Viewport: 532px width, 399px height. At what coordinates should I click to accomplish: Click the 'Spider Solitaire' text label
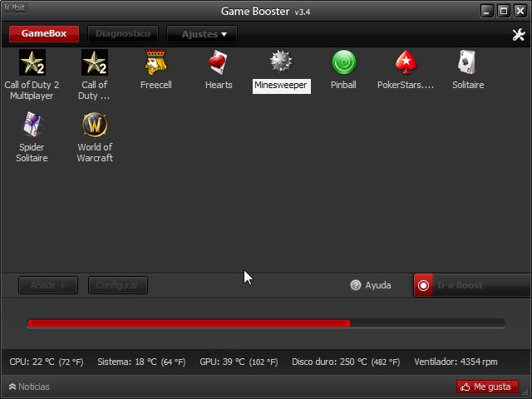click(x=32, y=152)
